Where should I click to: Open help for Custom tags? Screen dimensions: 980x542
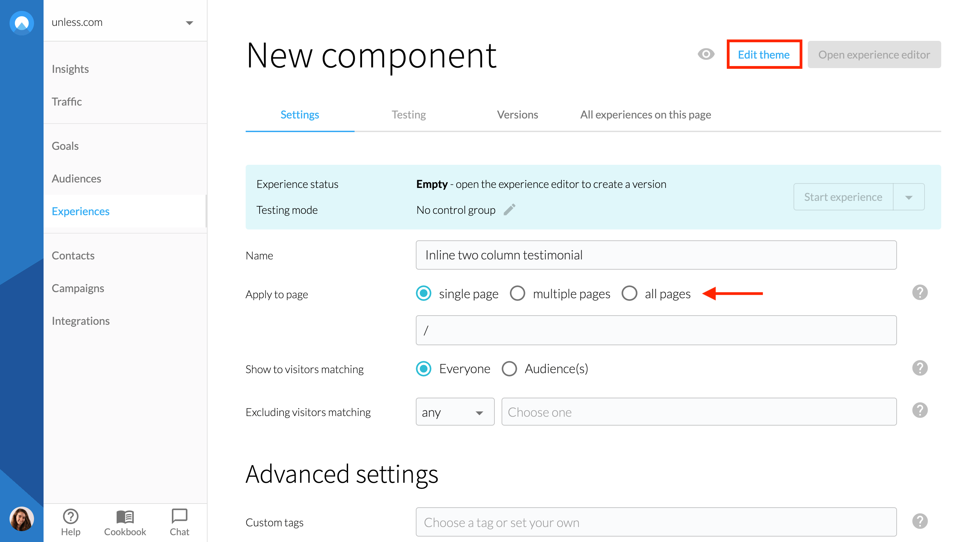click(919, 521)
